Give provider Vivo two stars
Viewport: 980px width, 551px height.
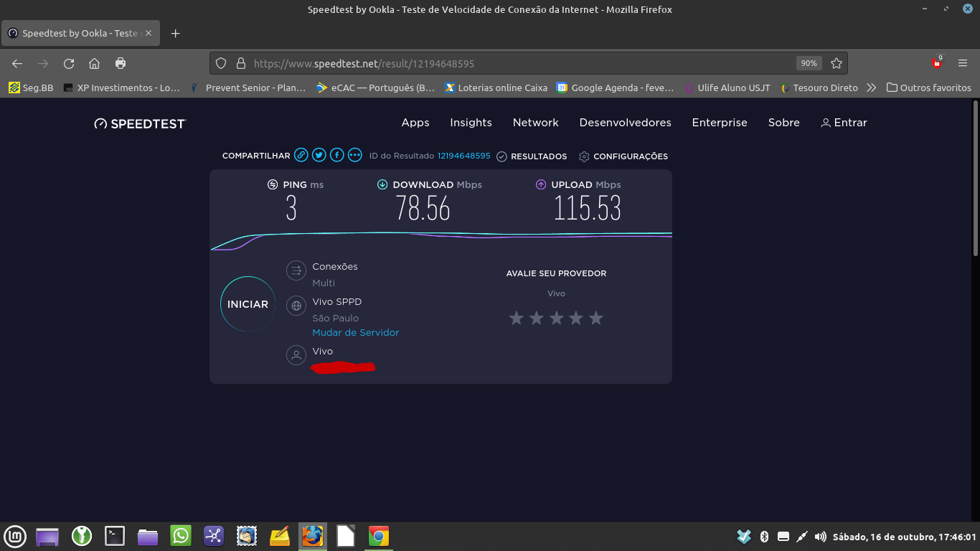[537, 318]
